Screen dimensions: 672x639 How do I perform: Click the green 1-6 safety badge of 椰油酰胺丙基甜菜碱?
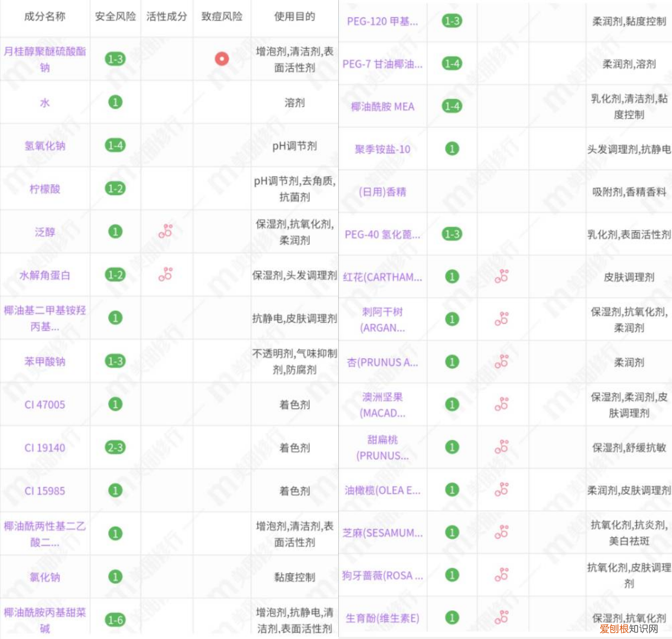click(x=114, y=620)
